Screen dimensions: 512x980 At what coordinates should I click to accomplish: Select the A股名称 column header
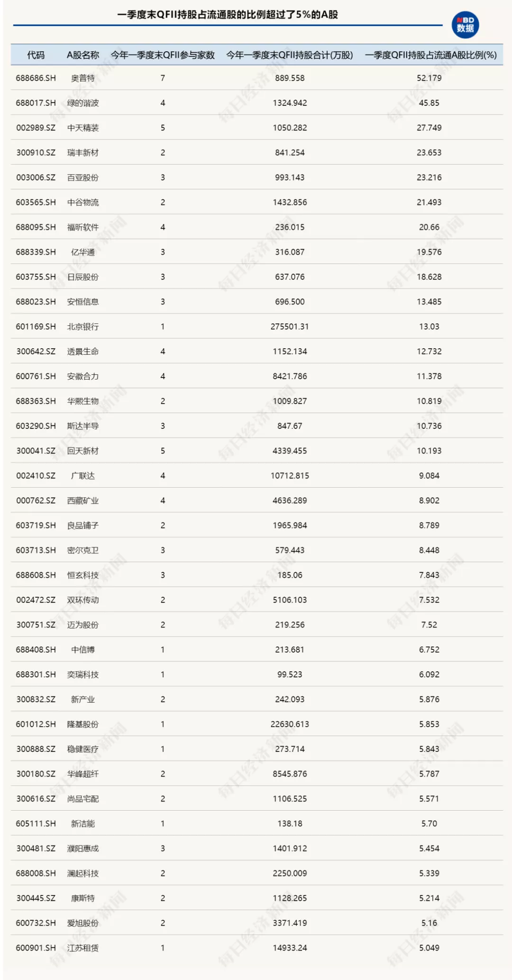pyautogui.click(x=83, y=55)
